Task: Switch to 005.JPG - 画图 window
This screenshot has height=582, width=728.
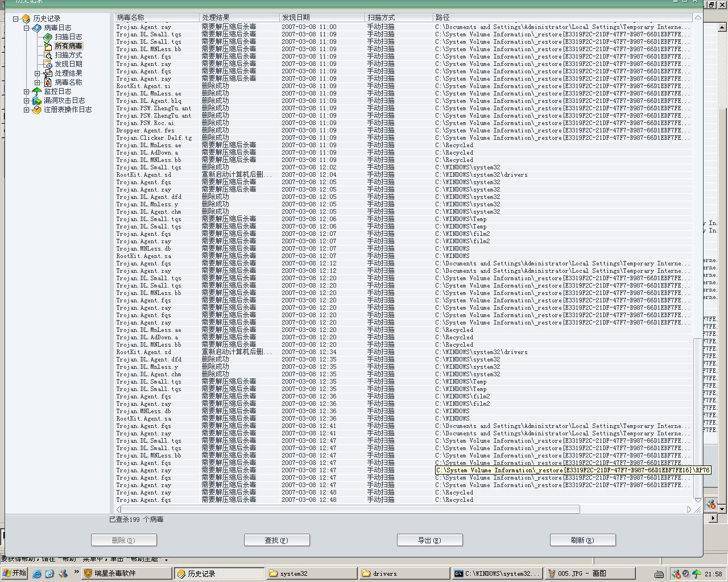Action: (x=589, y=574)
